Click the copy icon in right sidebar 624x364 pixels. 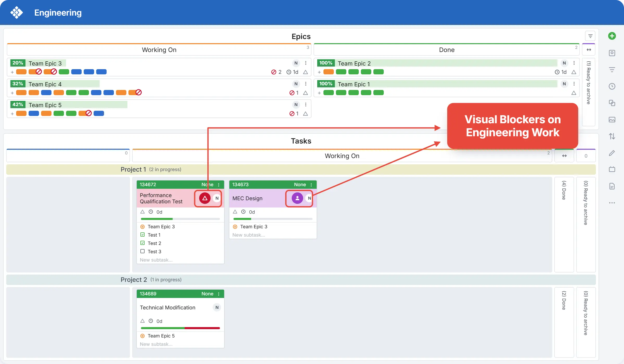[612, 103]
